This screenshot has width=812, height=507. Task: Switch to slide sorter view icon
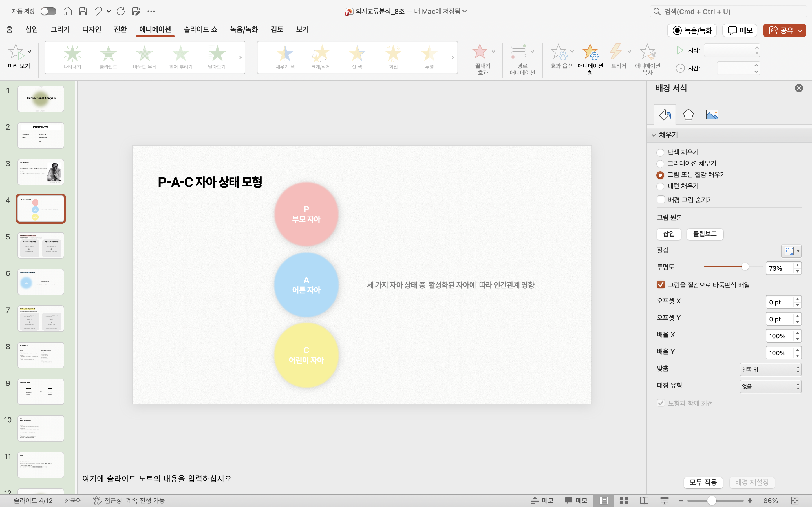coord(624,500)
